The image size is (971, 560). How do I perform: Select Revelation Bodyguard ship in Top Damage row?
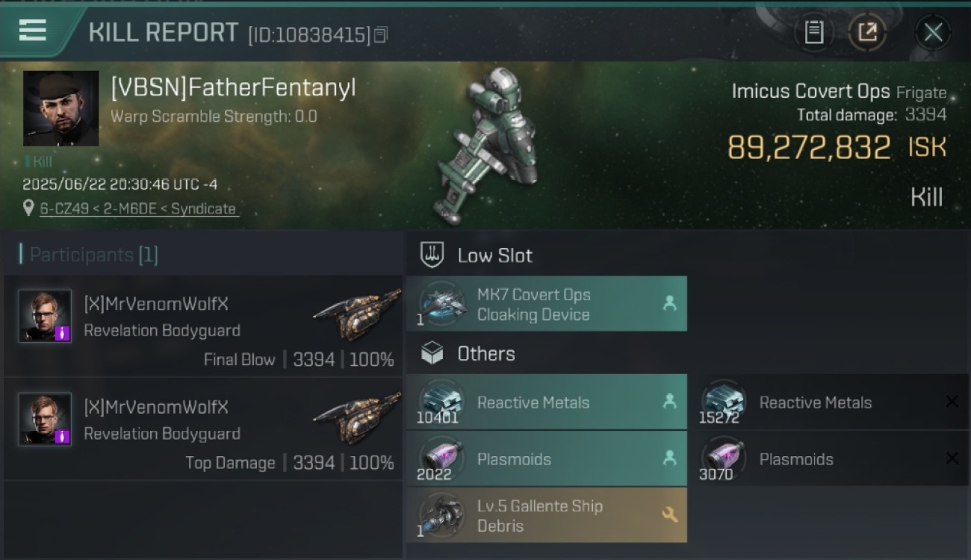[x=357, y=417]
